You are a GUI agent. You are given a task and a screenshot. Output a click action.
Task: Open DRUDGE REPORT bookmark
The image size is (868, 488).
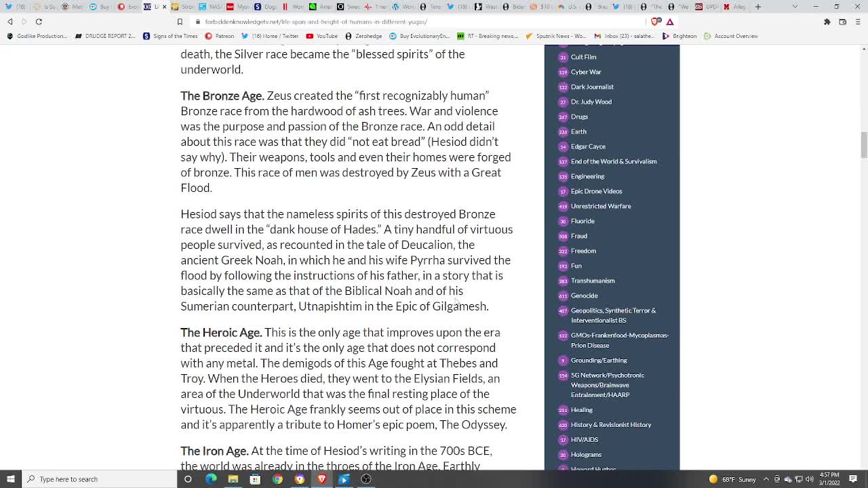[105, 36]
